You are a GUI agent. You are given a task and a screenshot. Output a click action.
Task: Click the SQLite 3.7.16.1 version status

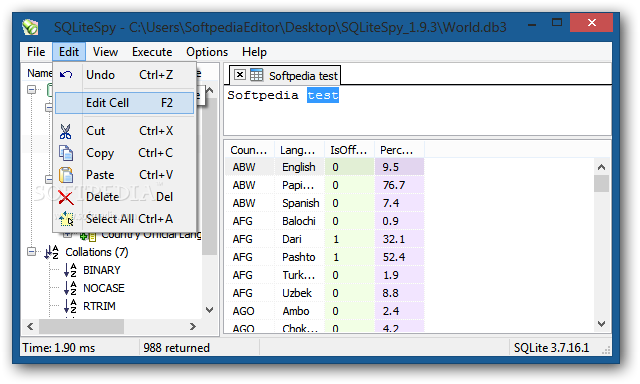click(x=551, y=348)
